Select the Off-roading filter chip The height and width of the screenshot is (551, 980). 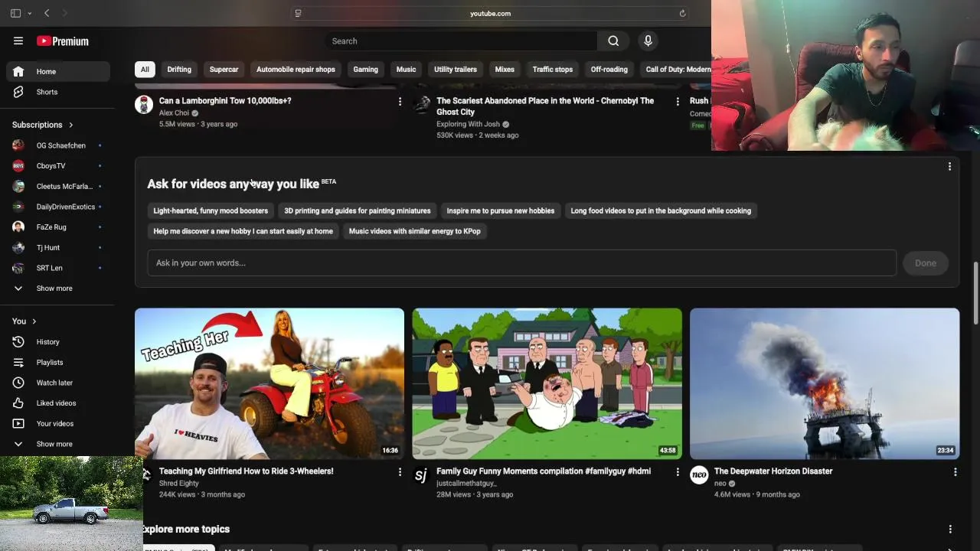(x=609, y=70)
